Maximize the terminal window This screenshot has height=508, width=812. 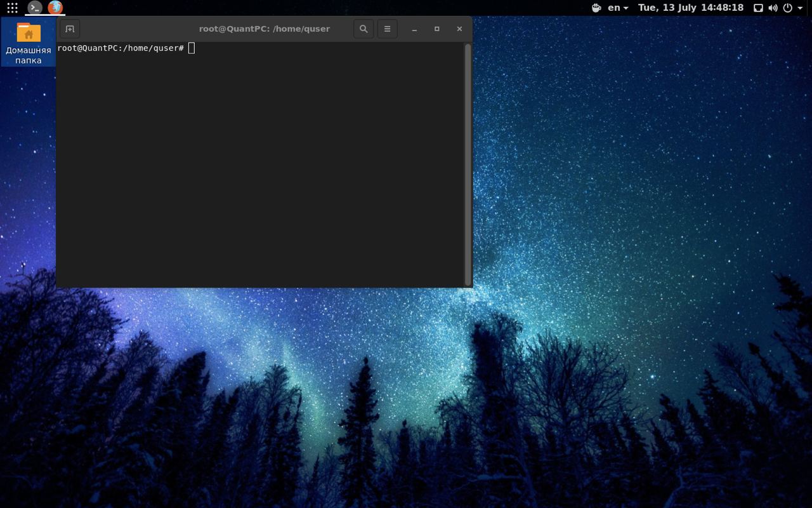(x=436, y=29)
